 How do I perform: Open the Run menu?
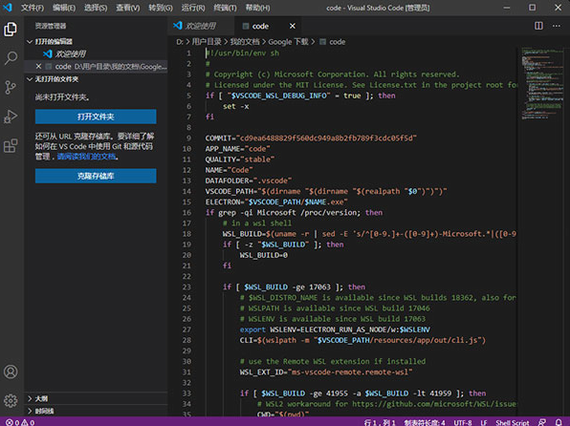[x=193, y=8]
